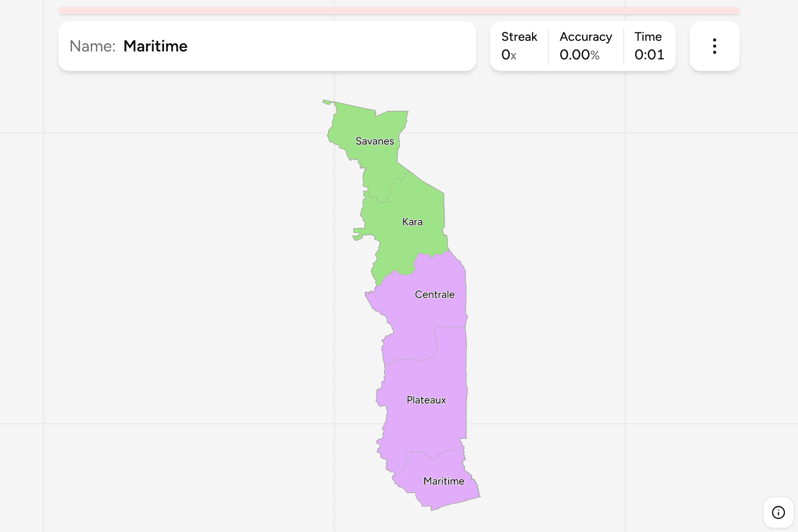The width and height of the screenshot is (798, 532).
Task: Click the Name: Maritime prompt box
Action: pos(267,46)
